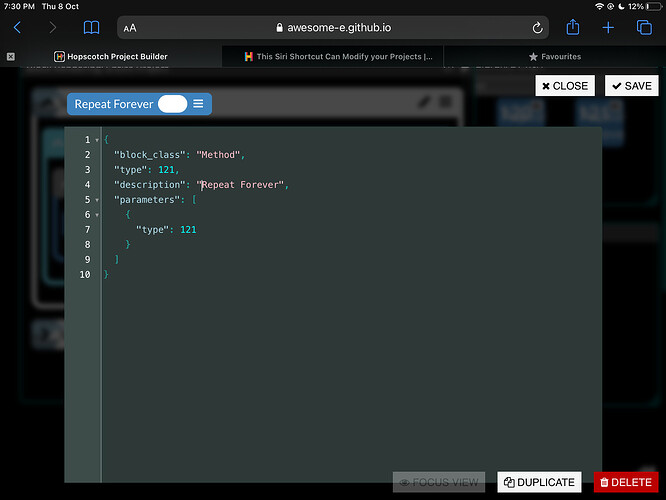Go back with Safari back arrow

[17, 28]
